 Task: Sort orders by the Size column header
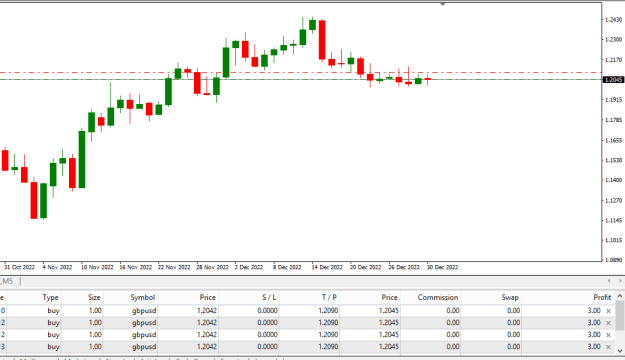(94, 297)
